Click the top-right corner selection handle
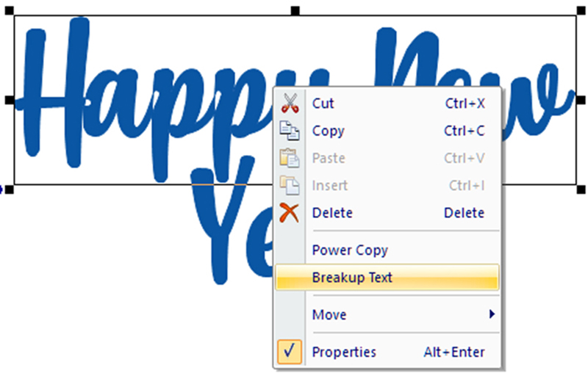 (579, 11)
